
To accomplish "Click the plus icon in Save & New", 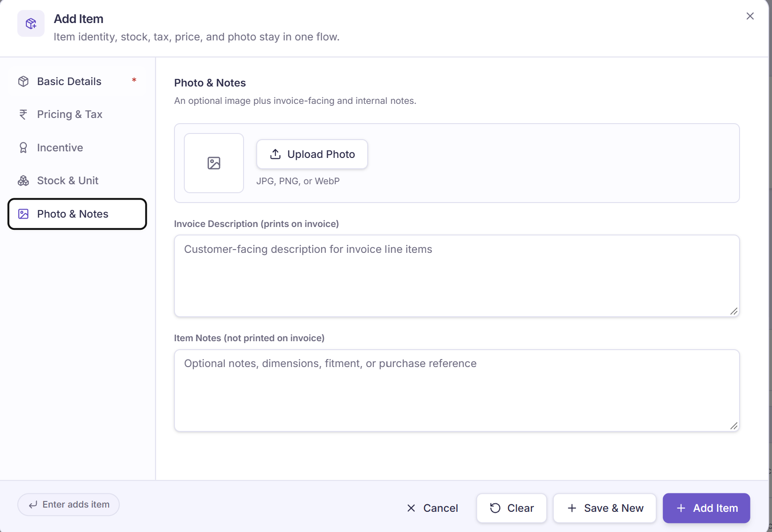I will 572,508.
